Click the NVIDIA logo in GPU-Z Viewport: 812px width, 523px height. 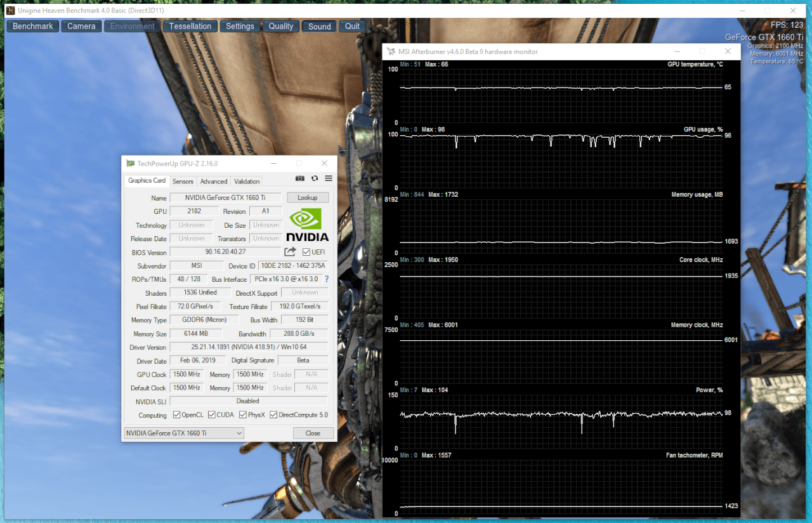point(308,225)
